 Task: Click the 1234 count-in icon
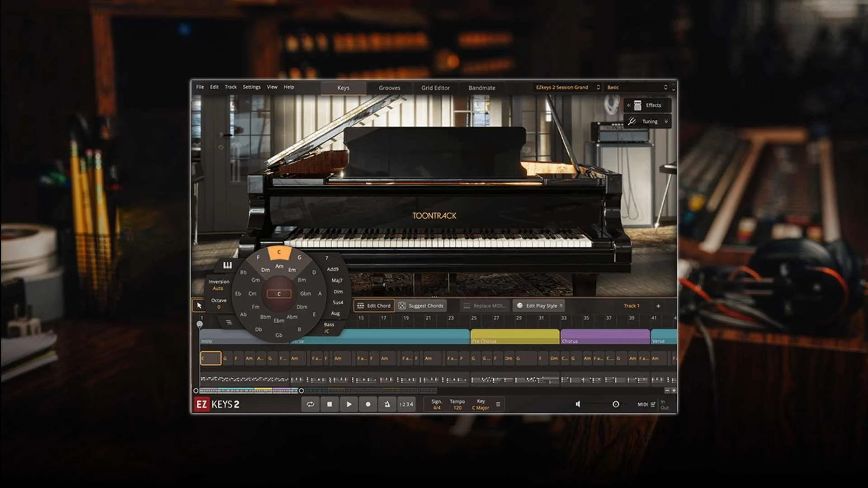[x=406, y=404]
